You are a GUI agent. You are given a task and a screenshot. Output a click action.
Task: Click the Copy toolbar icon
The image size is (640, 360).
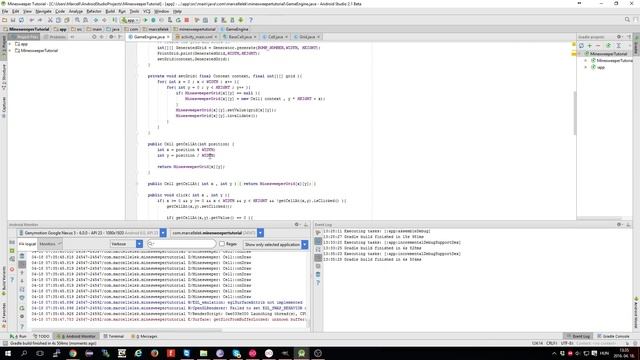coord(58,20)
